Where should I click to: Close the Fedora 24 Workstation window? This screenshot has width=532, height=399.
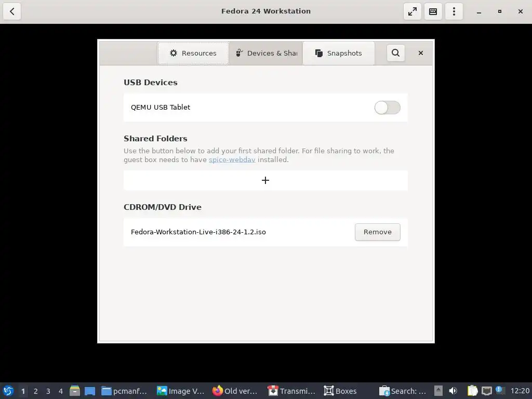coord(521,11)
